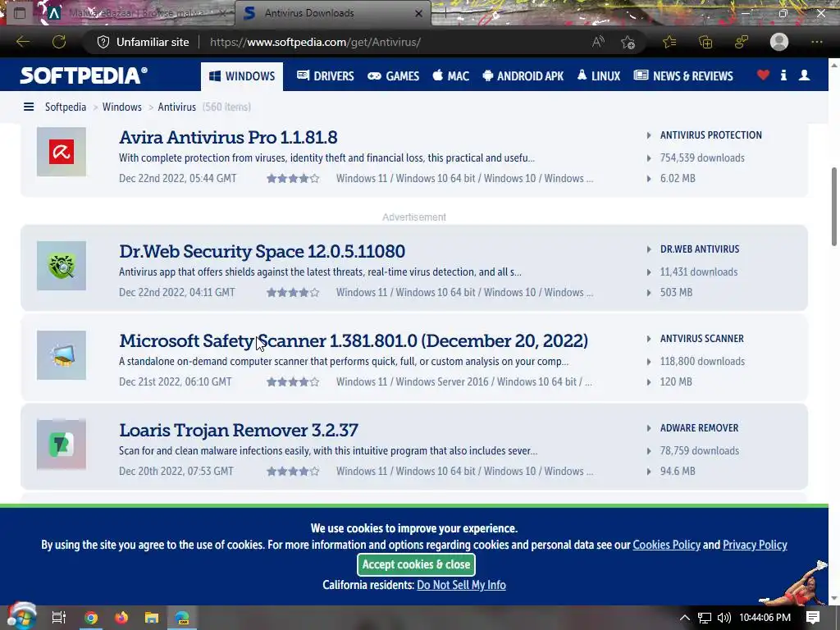Click the ANTVIRUS SCANNER category label
Viewport: 840px width, 630px height.
pos(702,339)
